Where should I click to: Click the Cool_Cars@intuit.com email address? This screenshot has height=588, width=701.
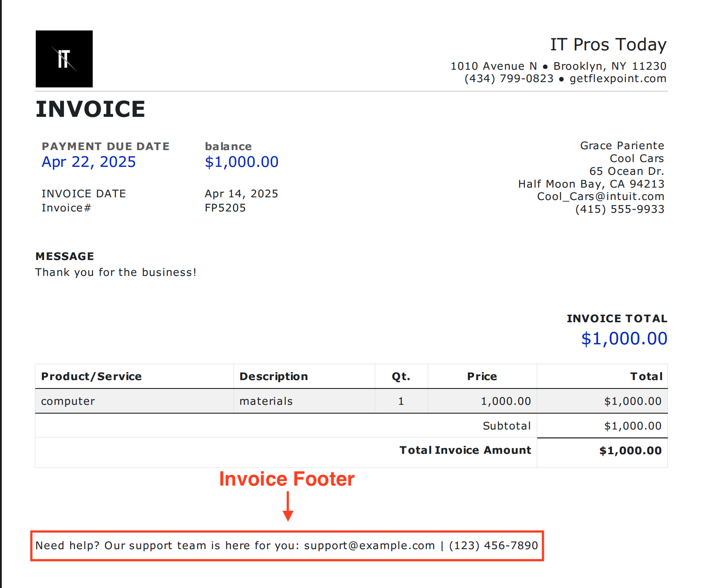click(600, 196)
